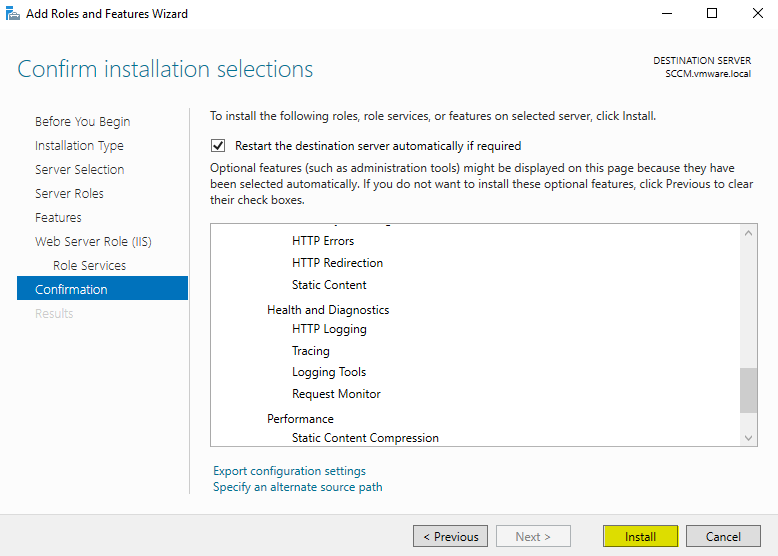Open the Server Selection step
This screenshot has width=778, height=556.
(79, 169)
